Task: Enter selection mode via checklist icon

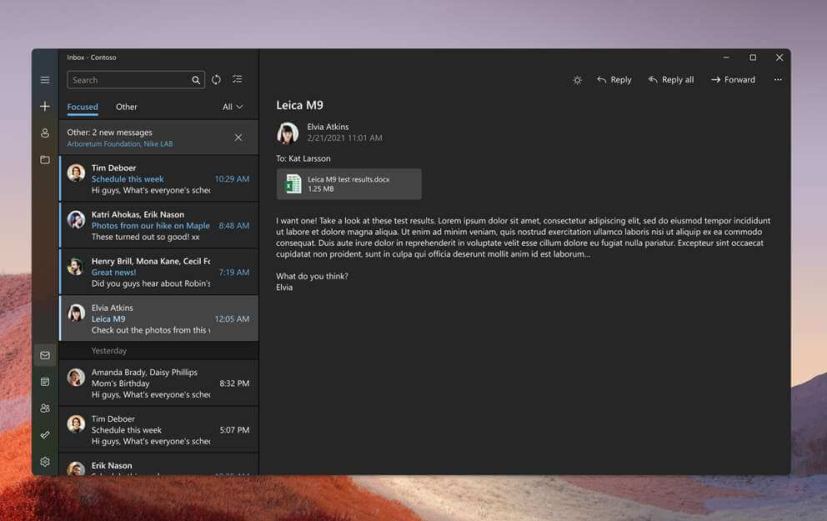Action: pos(237,80)
